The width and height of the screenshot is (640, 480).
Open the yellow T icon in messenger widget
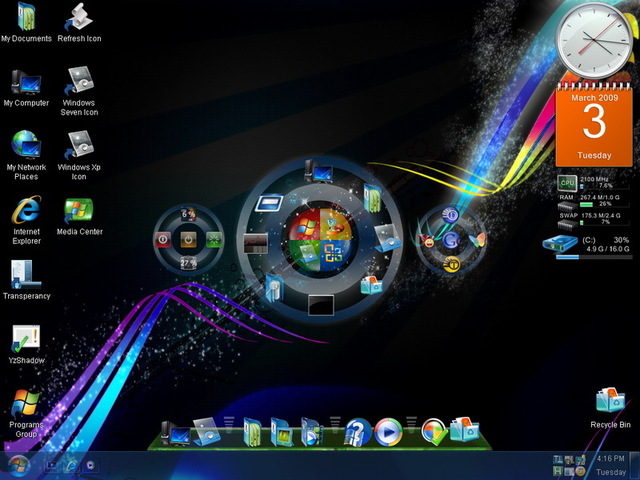[451, 264]
